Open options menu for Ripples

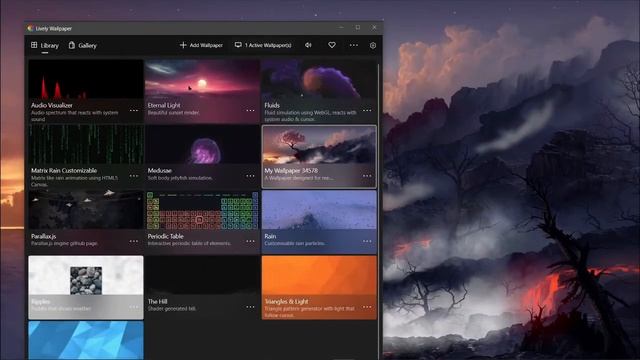coord(134,307)
